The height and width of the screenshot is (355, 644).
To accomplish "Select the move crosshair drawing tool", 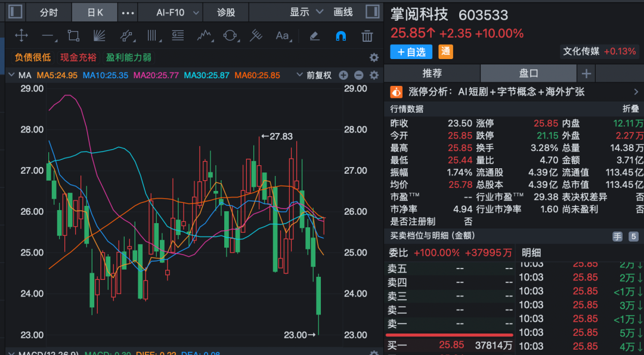I will 21,36.
